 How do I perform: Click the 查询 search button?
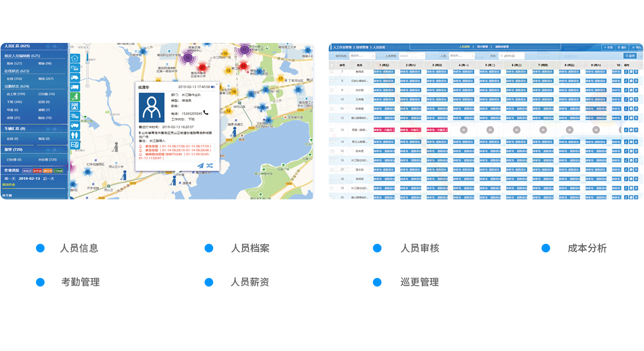[x=630, y=55]
